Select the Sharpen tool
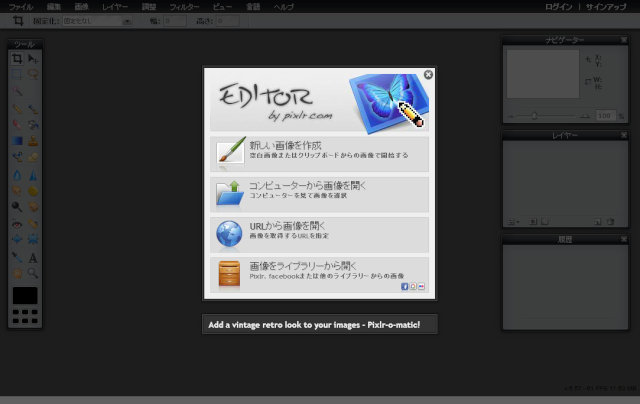 (33, 175)
